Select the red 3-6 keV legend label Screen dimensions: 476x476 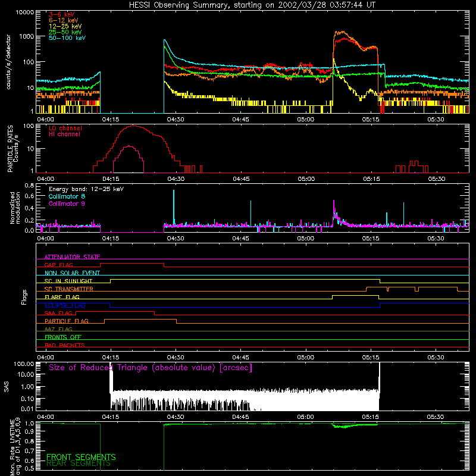pyautogui.click(x=62, y=14)
